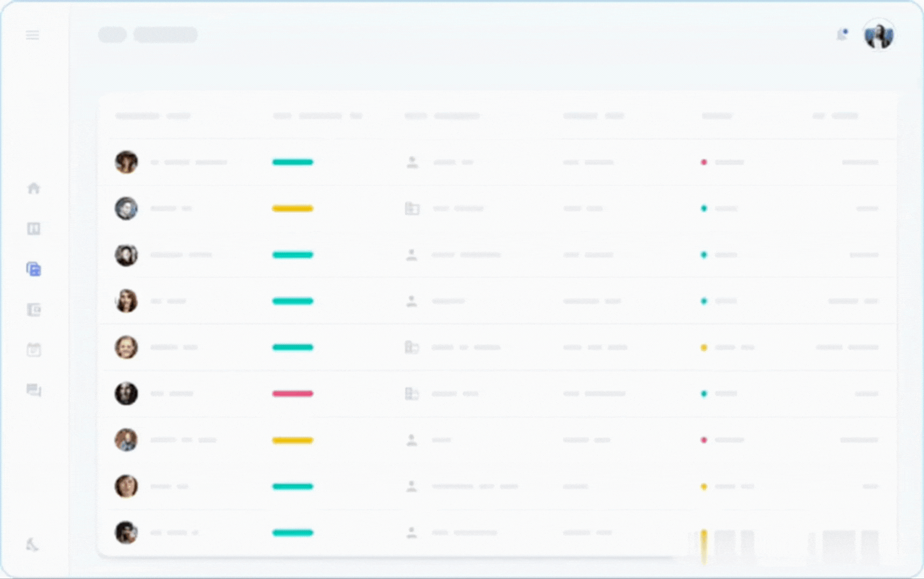
Task: Go to the Home icon in the sidebar
Action: (34, 189)
